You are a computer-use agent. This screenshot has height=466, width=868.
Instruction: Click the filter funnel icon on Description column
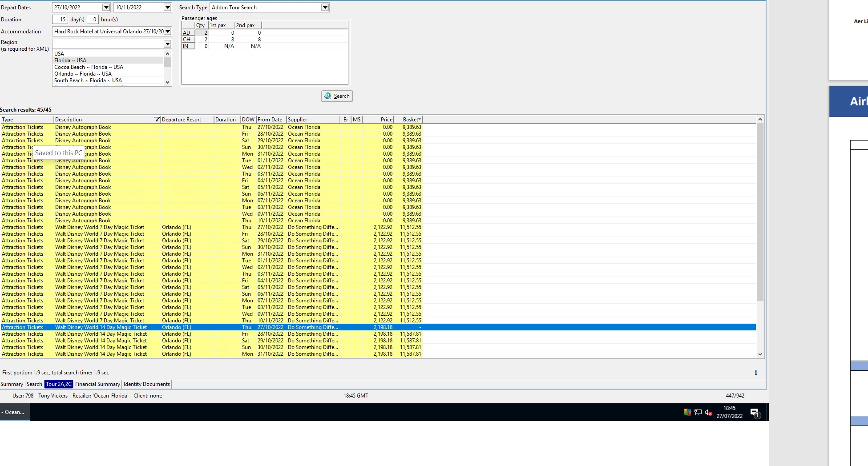click(x=157, y=120)
